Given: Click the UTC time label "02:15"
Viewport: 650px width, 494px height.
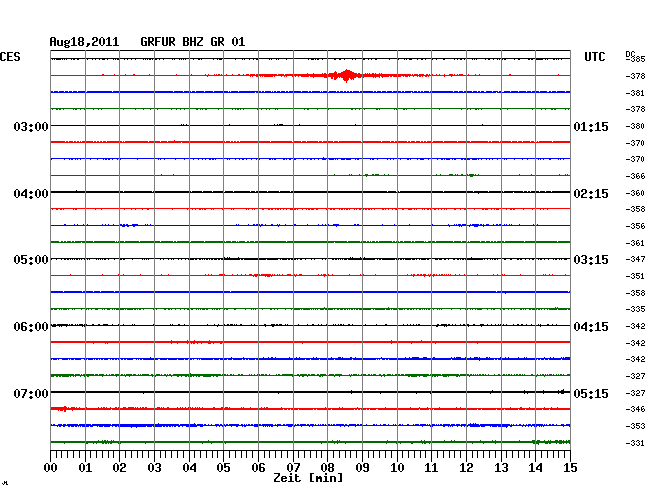Looking at the screenshot, I should point(591,194).
